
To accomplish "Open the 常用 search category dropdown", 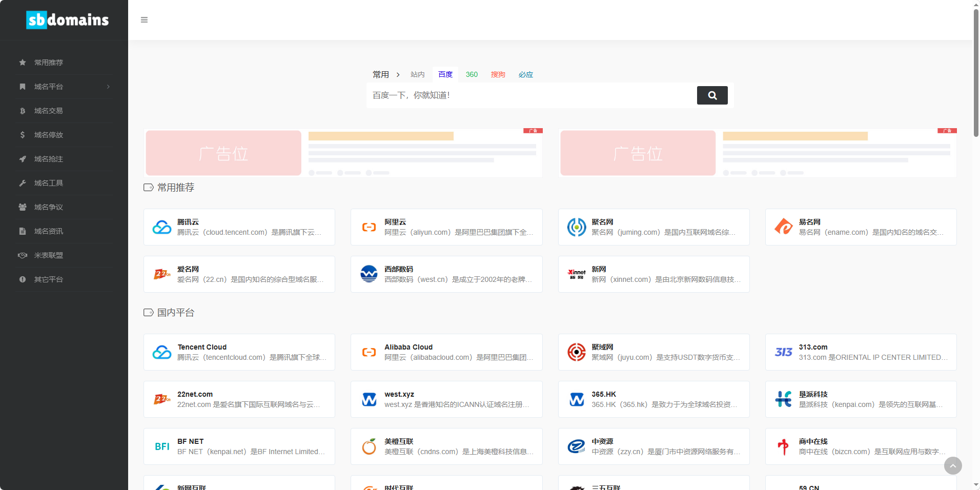I will point(386,75).
